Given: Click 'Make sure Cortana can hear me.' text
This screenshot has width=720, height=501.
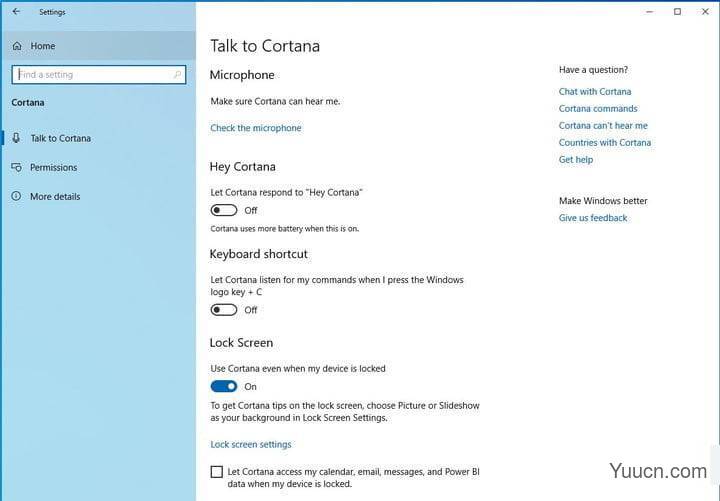Looking at the screenshot, I should tap(276, 101).
